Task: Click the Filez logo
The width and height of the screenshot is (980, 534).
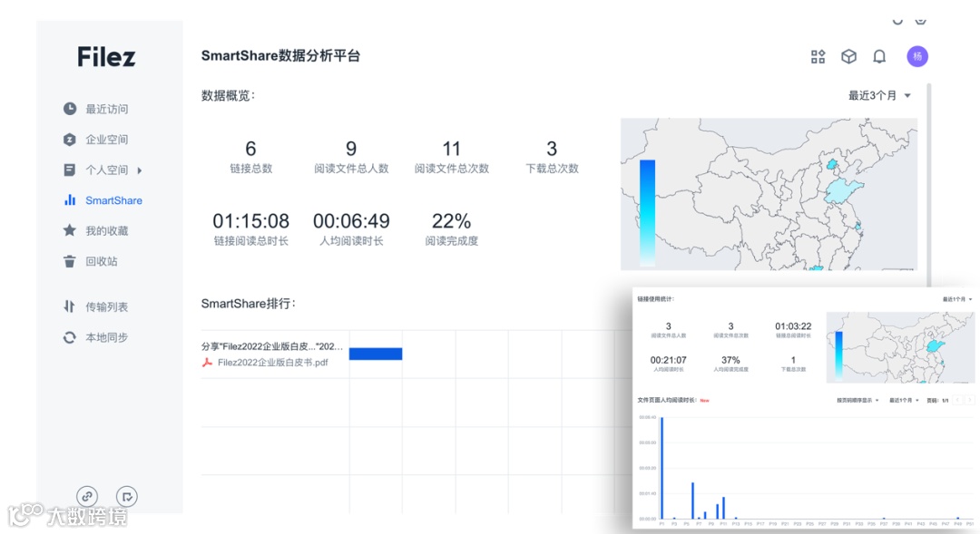Action: [106, 57]
